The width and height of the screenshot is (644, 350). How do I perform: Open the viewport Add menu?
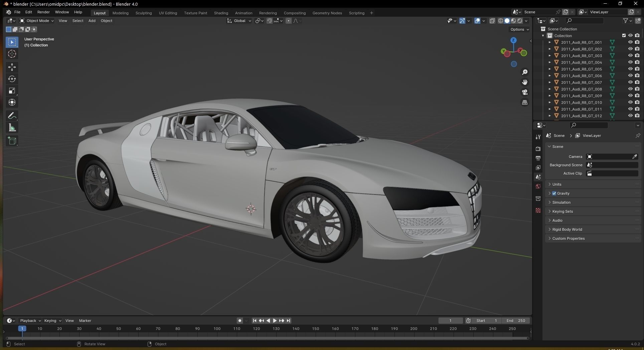[x=92, y=21]
